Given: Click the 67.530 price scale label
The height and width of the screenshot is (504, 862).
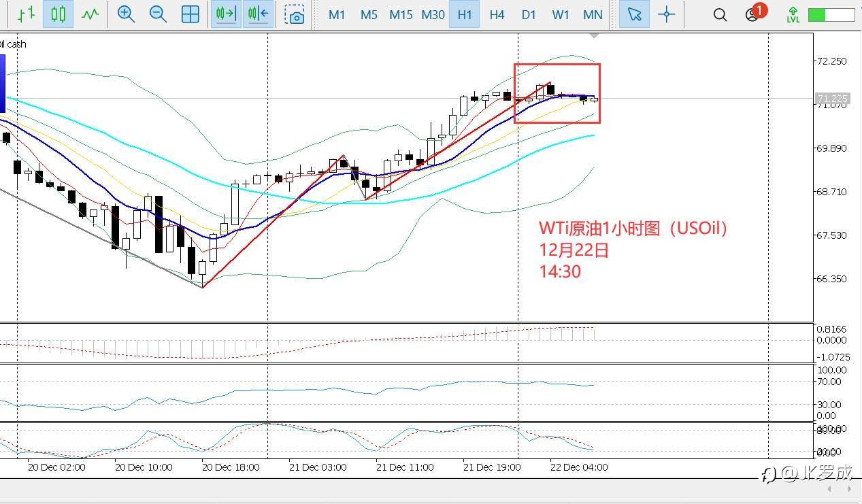Looking at the screenshot, I should point(831,235).
